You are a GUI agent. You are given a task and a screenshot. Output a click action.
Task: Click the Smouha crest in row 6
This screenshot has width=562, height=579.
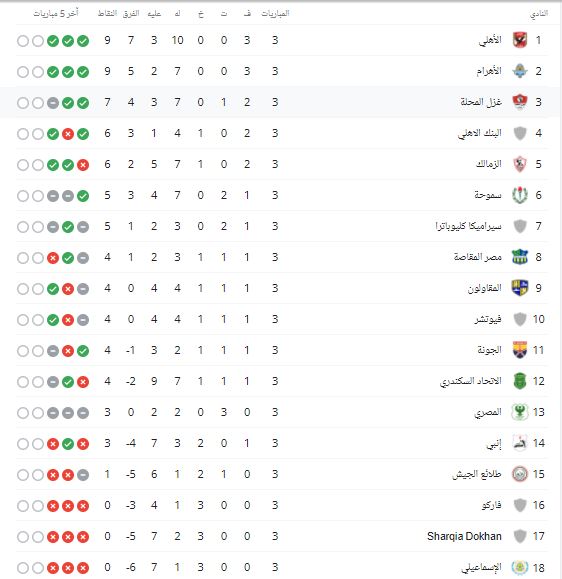click(520, 195)
